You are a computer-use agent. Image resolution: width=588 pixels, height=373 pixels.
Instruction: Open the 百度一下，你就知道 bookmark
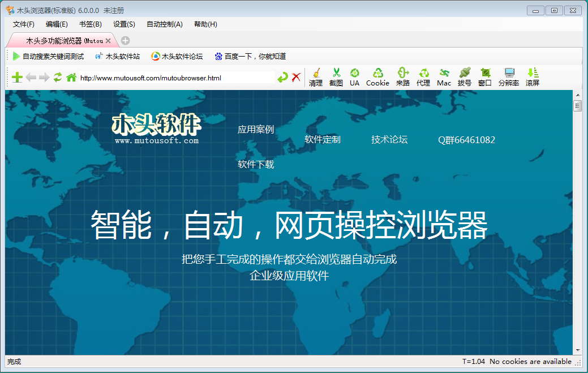(x=250, y=56)
